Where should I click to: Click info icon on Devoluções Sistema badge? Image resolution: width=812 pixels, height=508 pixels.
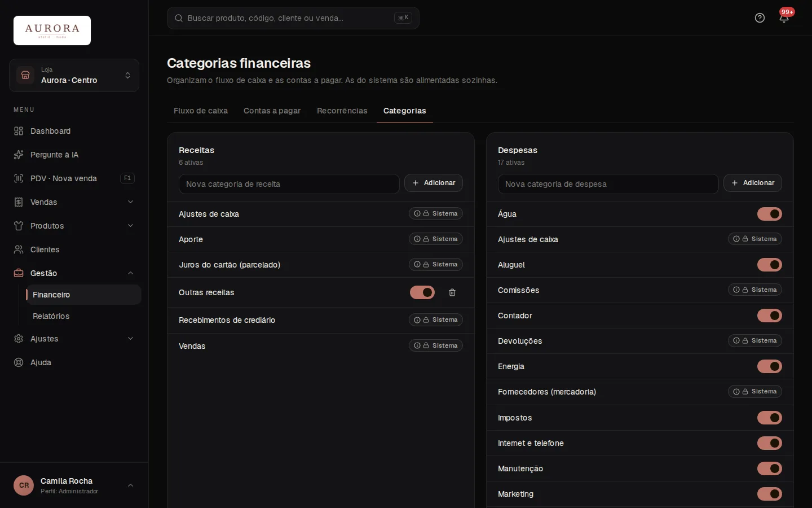[x=736, y=340]
